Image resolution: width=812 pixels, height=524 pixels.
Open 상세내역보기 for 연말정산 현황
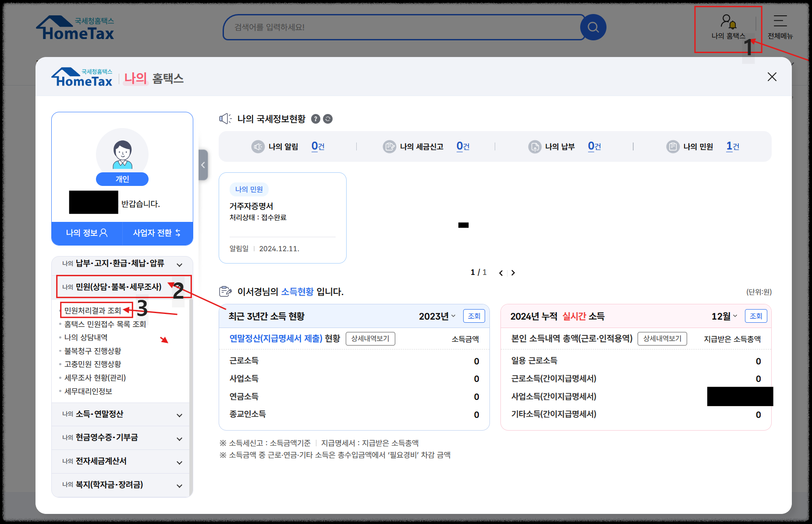coord(370,339)
